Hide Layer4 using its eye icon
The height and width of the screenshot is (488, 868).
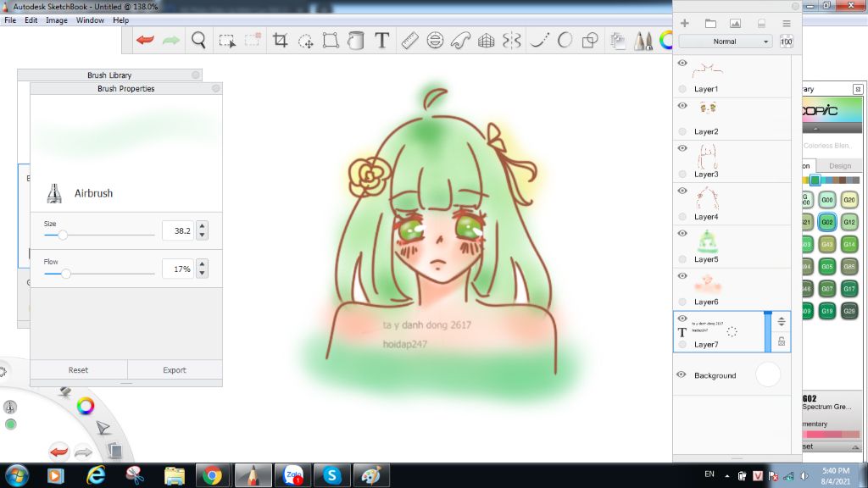(x=682, y=191)
